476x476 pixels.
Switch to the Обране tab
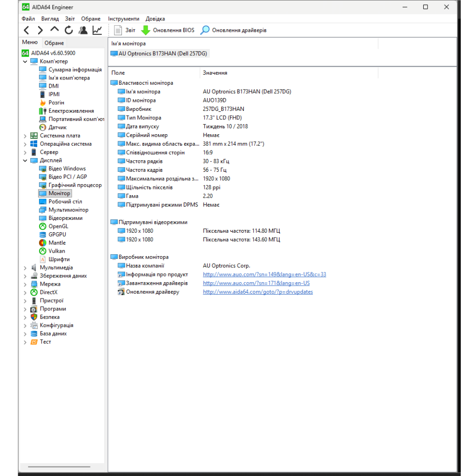[x=54, y=43]
